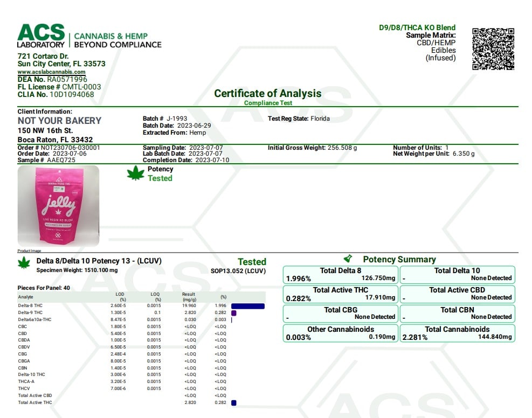The image size is (532, 418).
Task: Click the Completion Date 2023-07-10
Action: pyautogui.click(x=186, y=160)
